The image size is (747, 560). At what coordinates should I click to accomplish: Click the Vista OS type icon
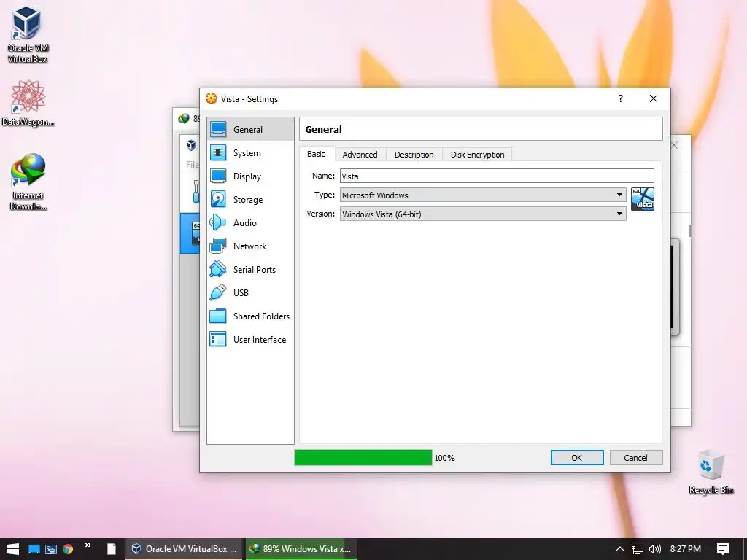pyautogui.click(x=642, y=199)
